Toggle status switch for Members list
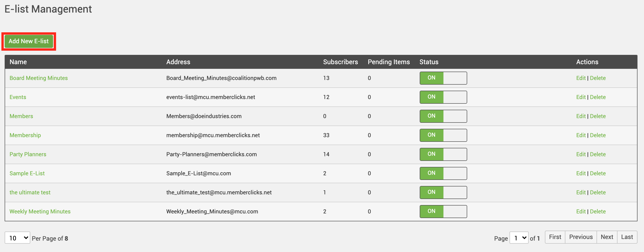This screenshot has height=252, width=644. [x=443, y=116]
